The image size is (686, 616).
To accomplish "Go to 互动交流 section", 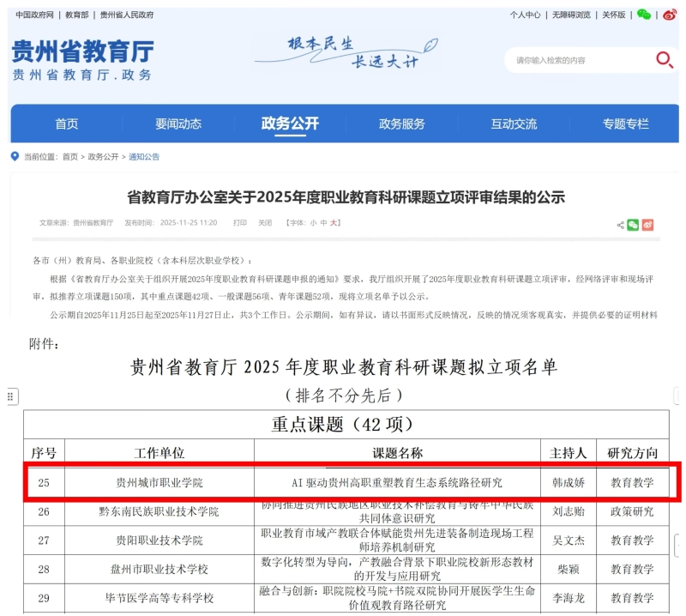I will (x=514, y=124).
